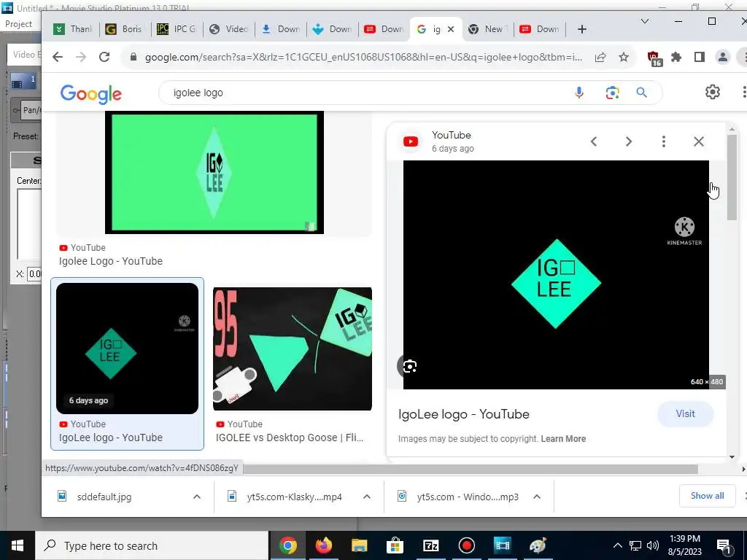
Task: Share this page via the share icon
Action: point(600,57)
